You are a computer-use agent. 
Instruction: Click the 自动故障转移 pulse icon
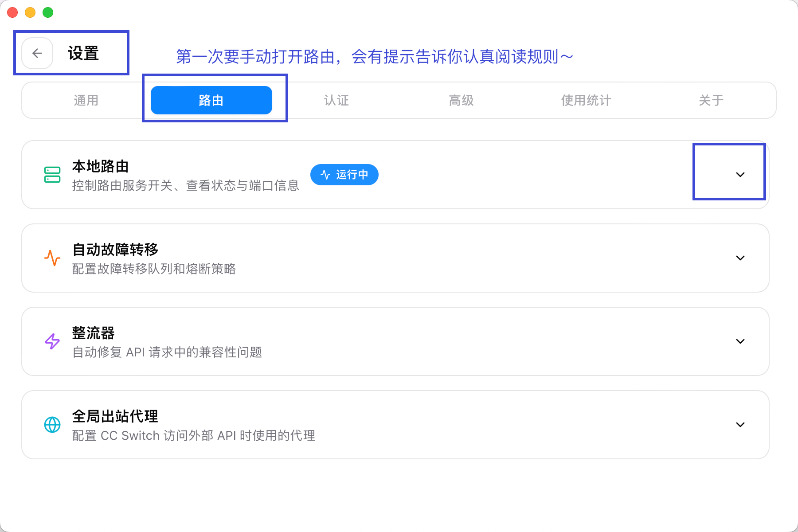(52, 258)
